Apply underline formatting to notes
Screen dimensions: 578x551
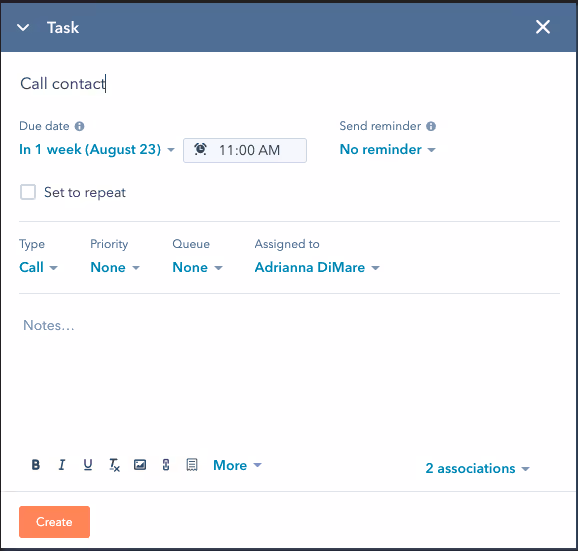(88, 465)
